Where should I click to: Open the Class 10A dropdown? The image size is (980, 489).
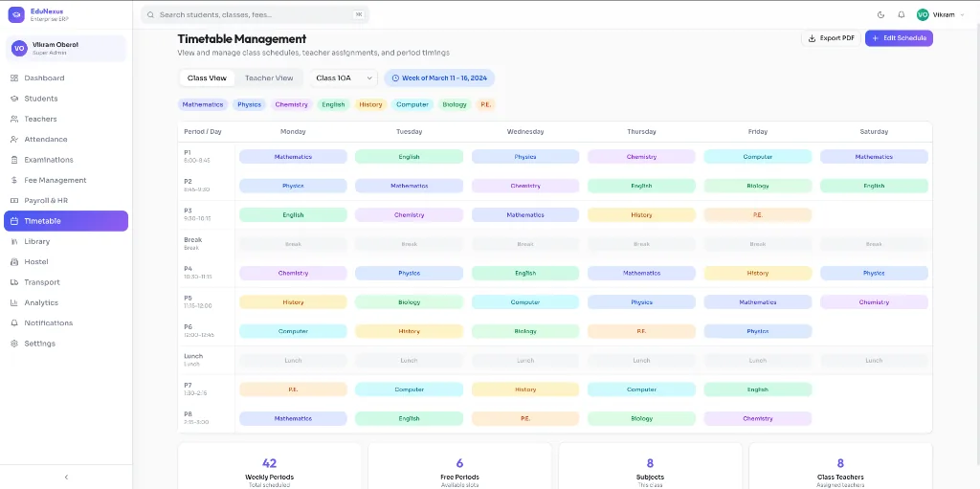[x=344, y=78]
